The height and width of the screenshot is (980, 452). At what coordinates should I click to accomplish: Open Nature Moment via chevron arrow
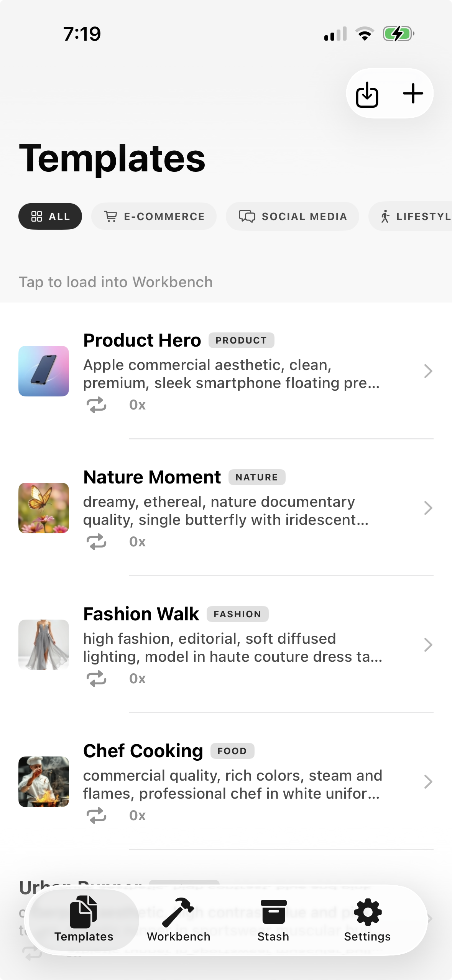click(x=428, y=508)
